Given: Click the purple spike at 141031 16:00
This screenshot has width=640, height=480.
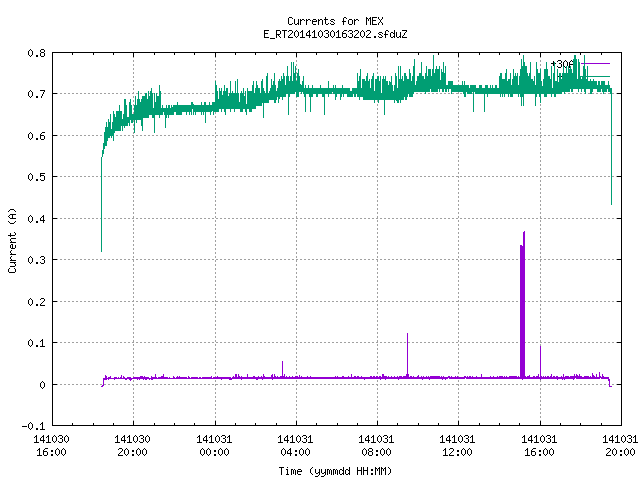Looking at the screenshot, I should coord(540,361).
